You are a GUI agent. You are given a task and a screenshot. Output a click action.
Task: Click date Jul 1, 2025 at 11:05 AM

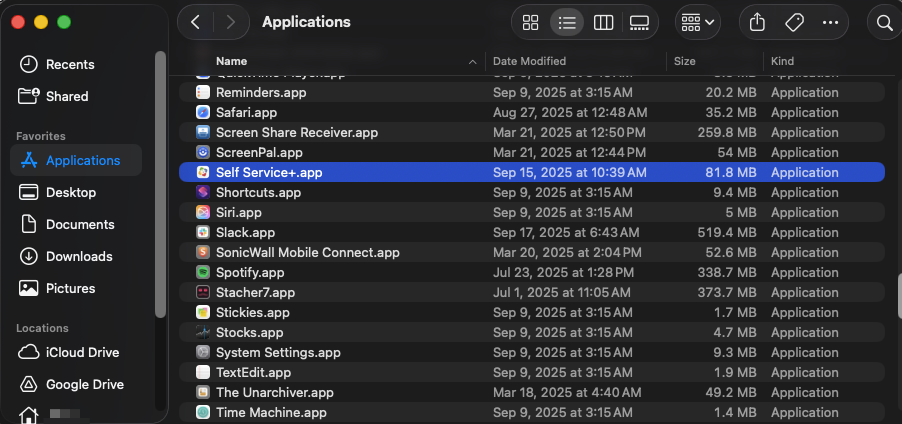pyautogui.click(x=561, y=292)
